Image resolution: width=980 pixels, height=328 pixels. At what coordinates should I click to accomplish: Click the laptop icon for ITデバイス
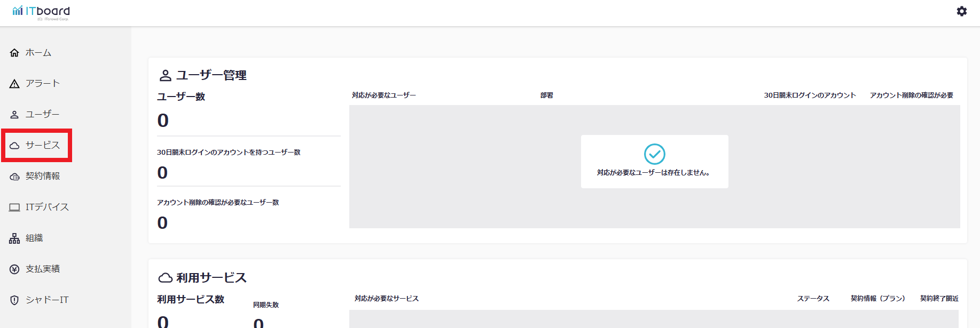14,207
